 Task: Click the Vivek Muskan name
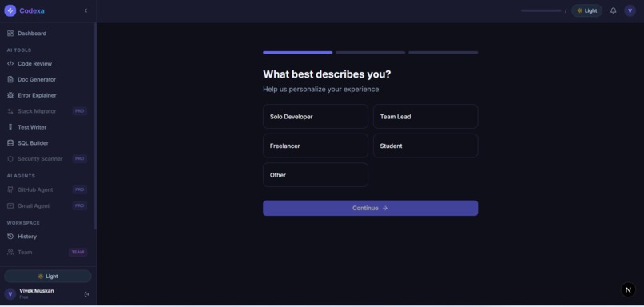pyautogui.click(x=37, y=290)
